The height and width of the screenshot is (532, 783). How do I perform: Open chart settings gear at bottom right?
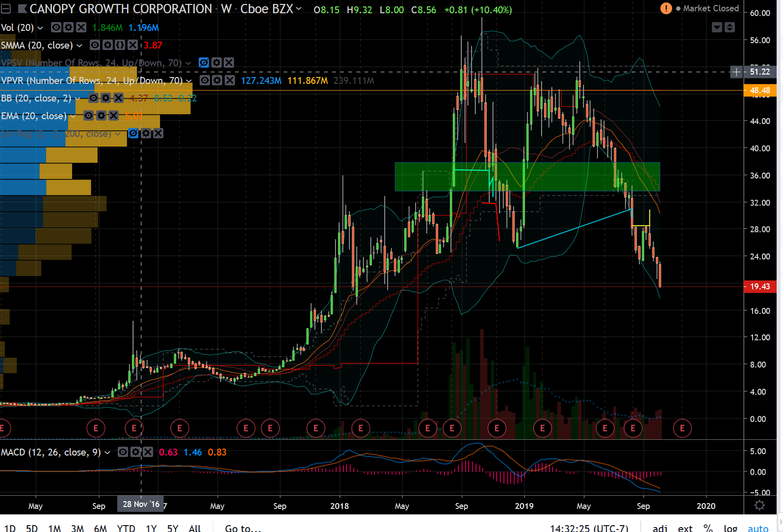coord(759,506)
